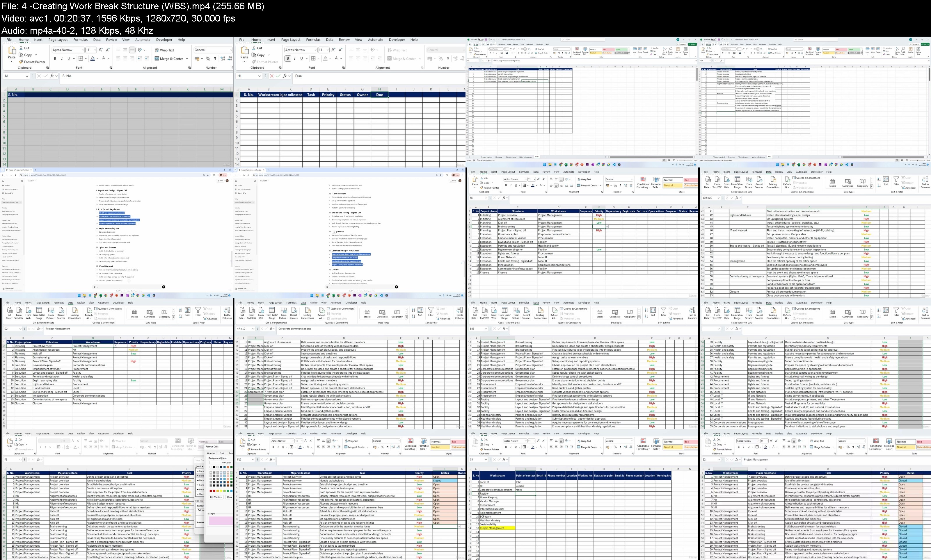Toggle Underline in the A1 name-box thumbnail
This screenshot has width=931, height=560.
[x=69, y=58]
